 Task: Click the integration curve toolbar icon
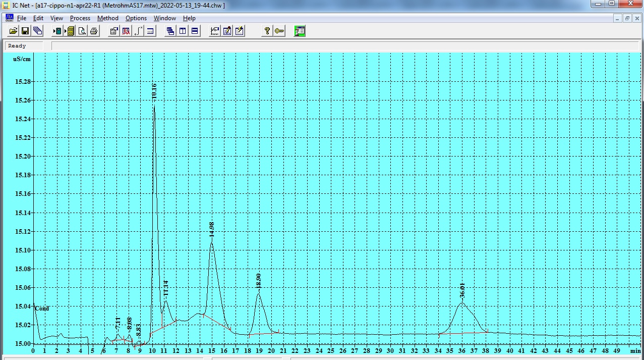click(x=138, y=31)
